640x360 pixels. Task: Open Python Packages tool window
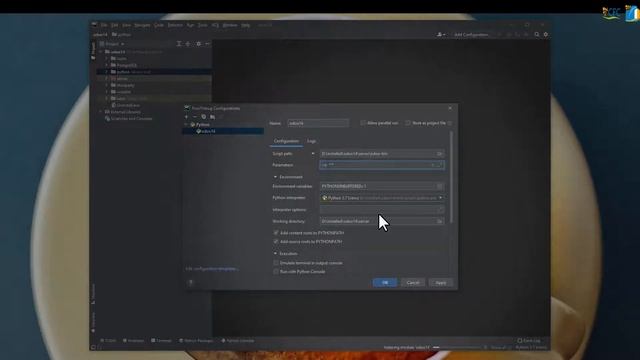point(196,340)
